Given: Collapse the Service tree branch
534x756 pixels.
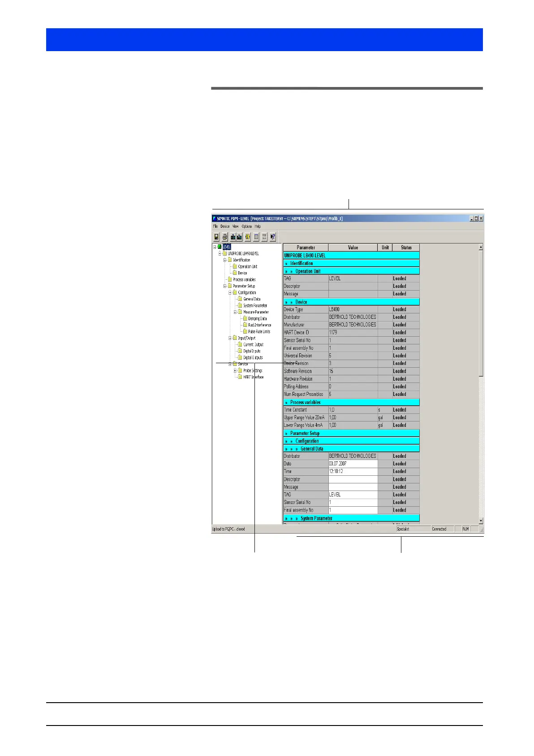Looking at the screenshot, I should (230, 364).
